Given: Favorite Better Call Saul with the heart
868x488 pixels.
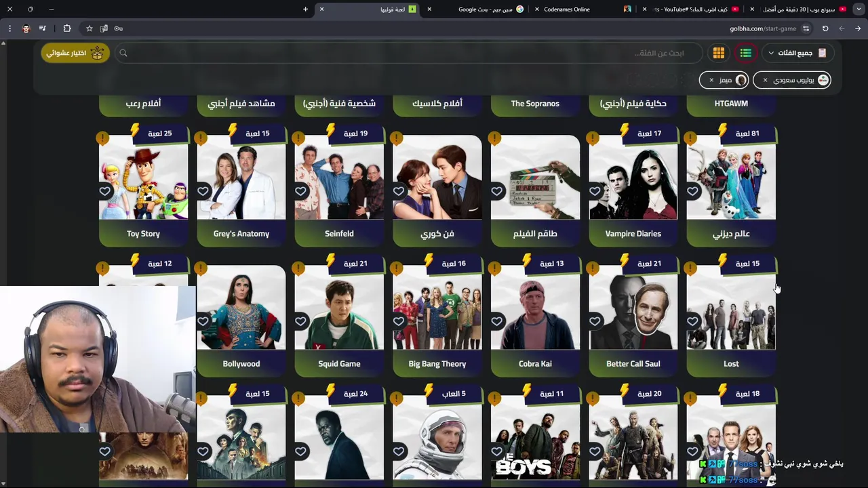Looking at the screenshot, I should [x=595, y=321].
